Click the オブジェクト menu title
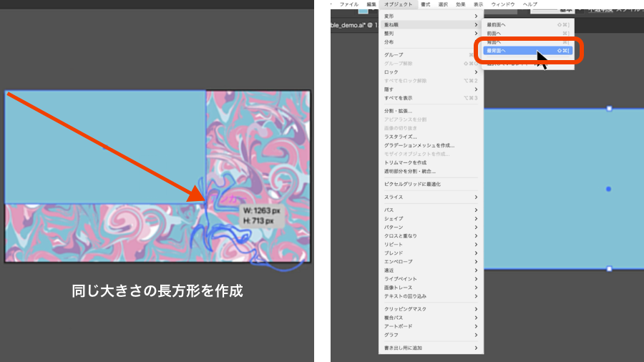This screenshot has width=644, height=362. 398,4
